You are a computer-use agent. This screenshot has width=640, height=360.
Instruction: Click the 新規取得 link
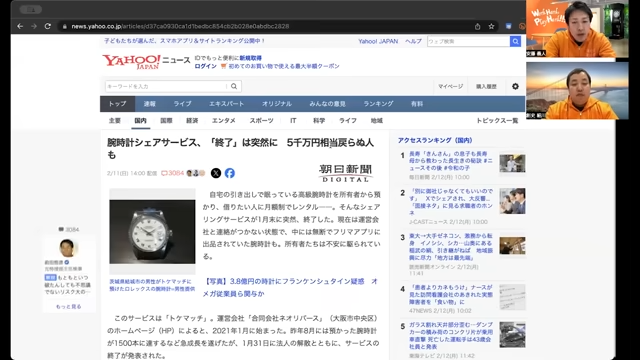tap(251, 58)
